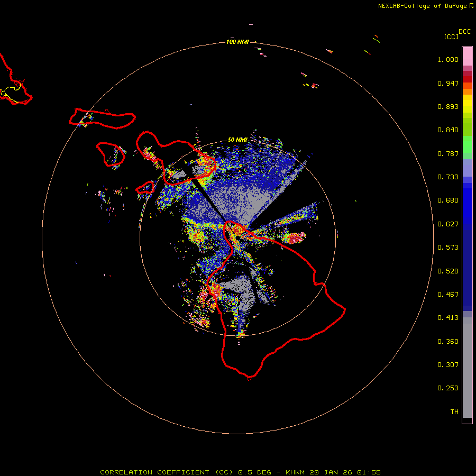Click the DCC legend title

tap(464, 32)
